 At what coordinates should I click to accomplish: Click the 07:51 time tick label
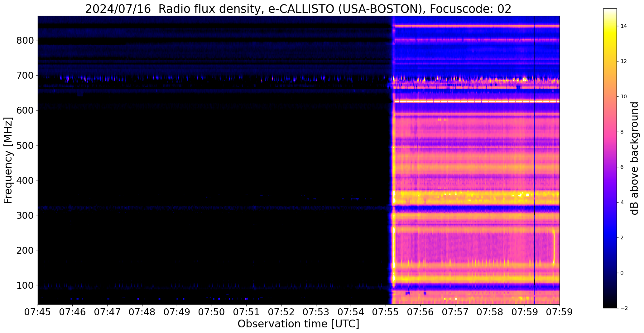point(247,312)
